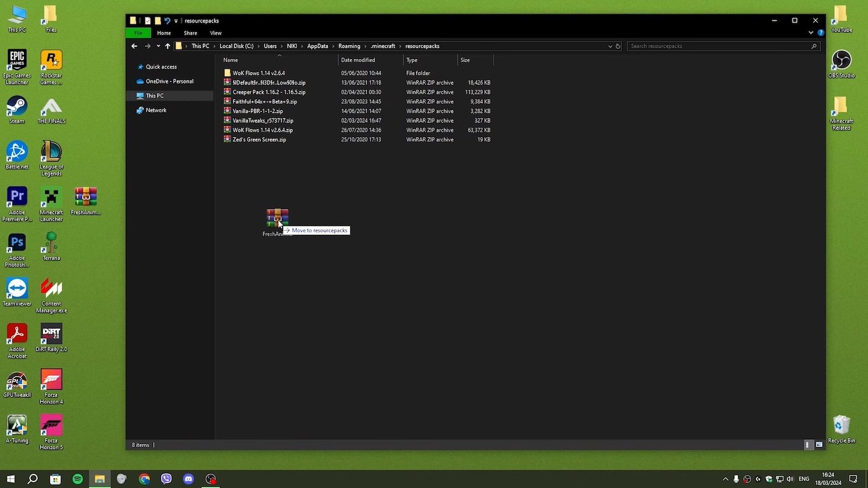Switch to large icons view layout
The image size is (868, 488).
coord(819,445)
